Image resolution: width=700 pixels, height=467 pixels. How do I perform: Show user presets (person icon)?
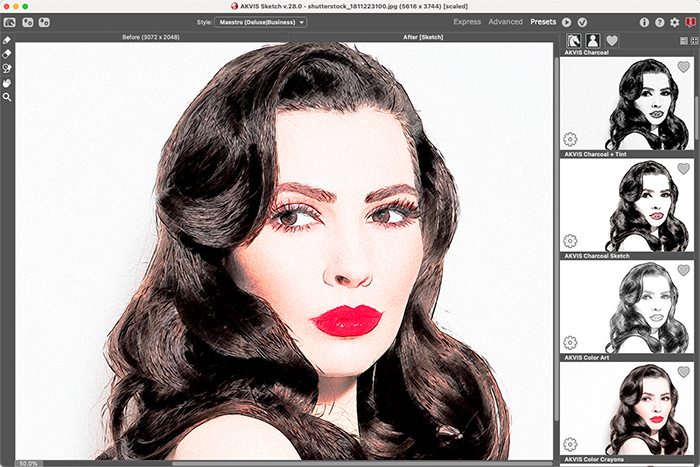click(x=593, y=41)
